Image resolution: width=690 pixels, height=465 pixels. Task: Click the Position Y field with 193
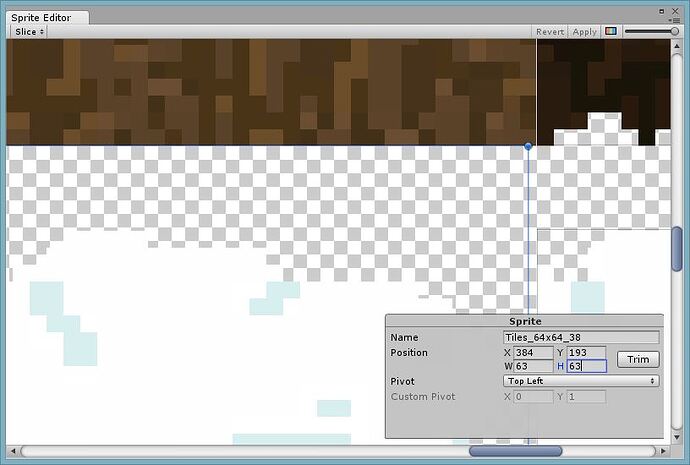point(586,352)
